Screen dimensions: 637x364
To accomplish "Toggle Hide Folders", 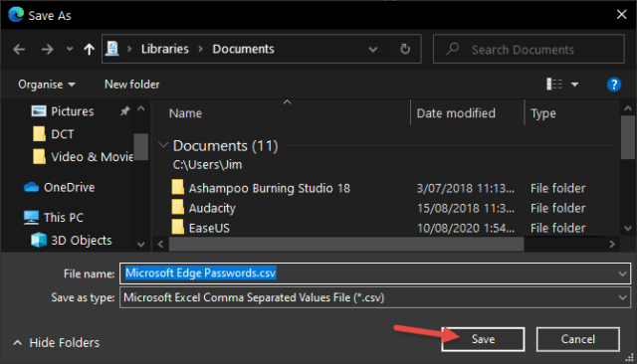I will point(56,343).
